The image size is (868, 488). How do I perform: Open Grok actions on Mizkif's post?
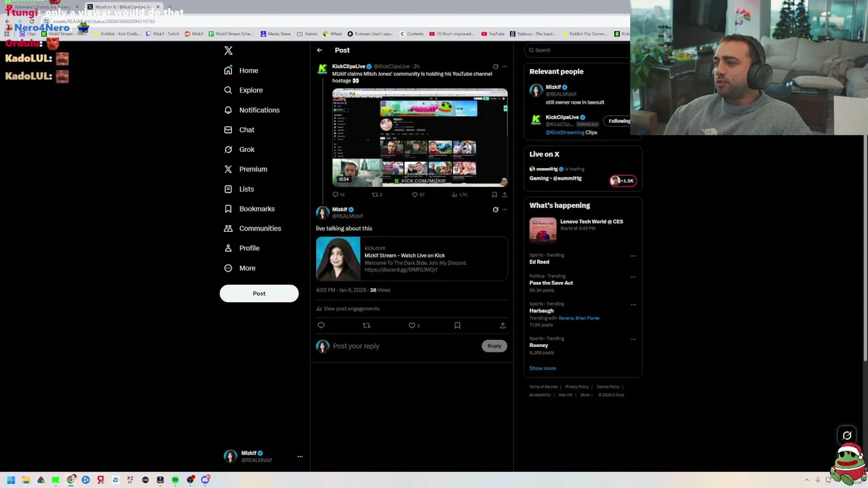[496, 209]
